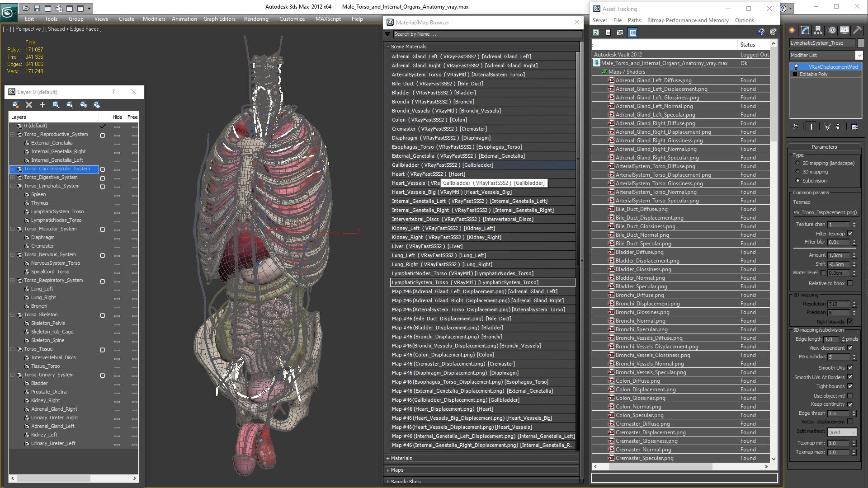Open Bitmap Performance and Memory menu
The image size is (868, 488).
click(x=688, y=20)
